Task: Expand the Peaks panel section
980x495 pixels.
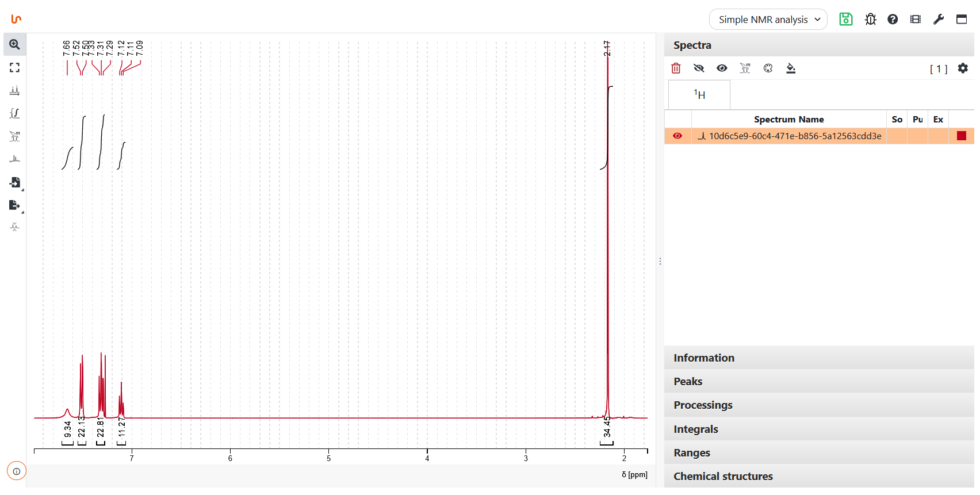Action: point(688,382)
